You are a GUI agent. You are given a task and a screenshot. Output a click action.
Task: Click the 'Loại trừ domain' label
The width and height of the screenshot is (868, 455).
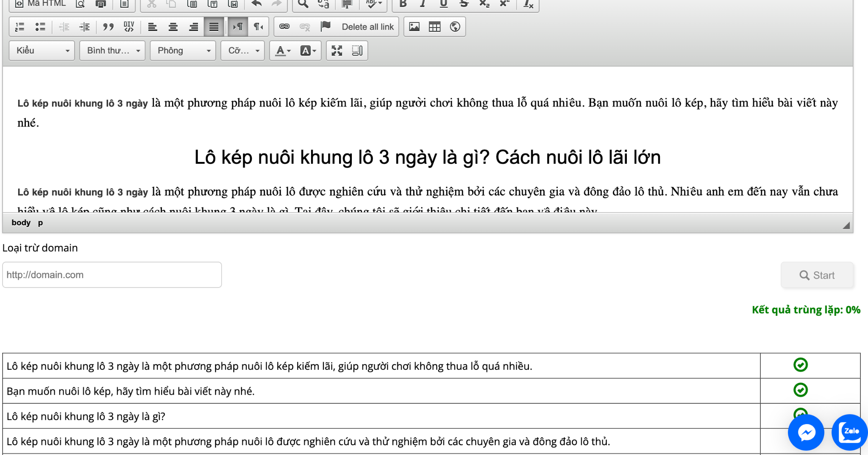pyautogui.click(x=40, y=248)
